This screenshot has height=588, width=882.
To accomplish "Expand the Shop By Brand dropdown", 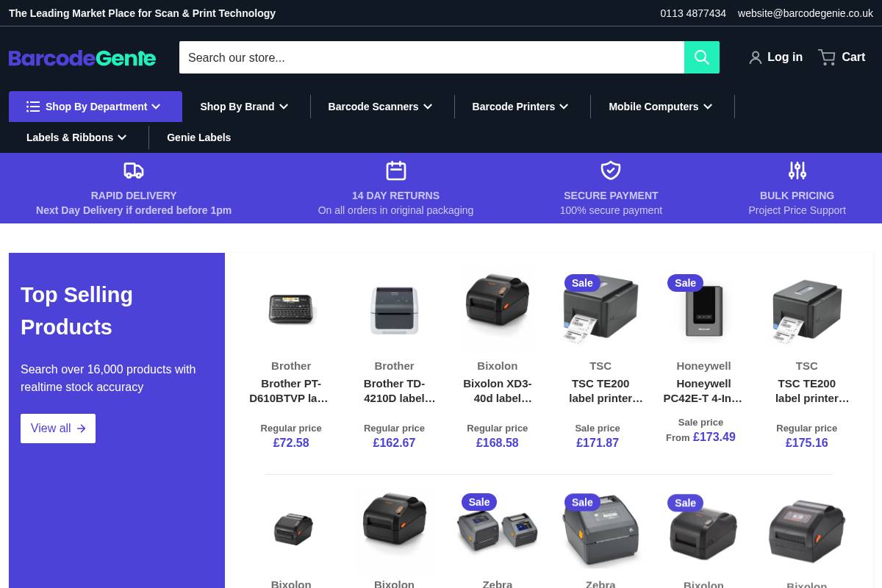I will [244, 107].
